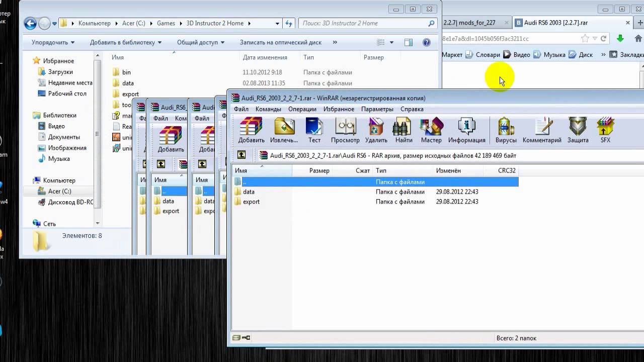The height and width of the screenshot is (362, 644).
Task: Open Explorer help with the question mark icon
Action: (x=427, y=43)
